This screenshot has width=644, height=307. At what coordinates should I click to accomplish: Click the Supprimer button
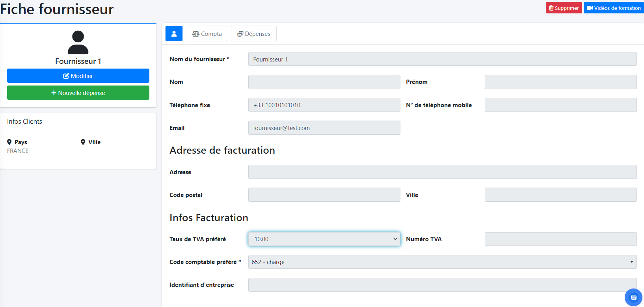click(564, 8)
